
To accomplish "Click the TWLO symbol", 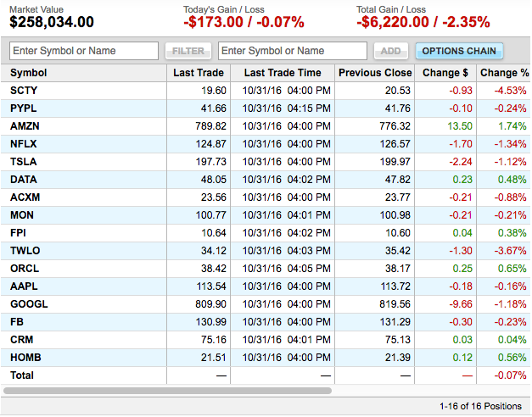I will click(x=25, y=251).
